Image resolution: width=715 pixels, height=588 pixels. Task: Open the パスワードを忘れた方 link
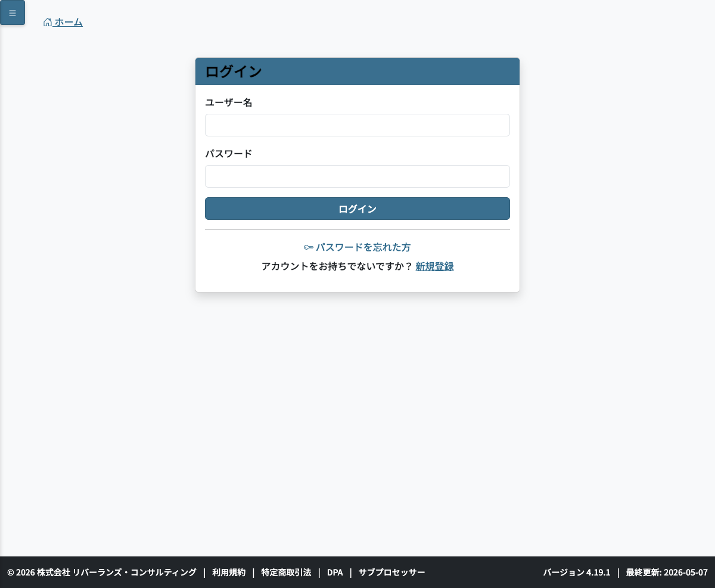(357, 247)
